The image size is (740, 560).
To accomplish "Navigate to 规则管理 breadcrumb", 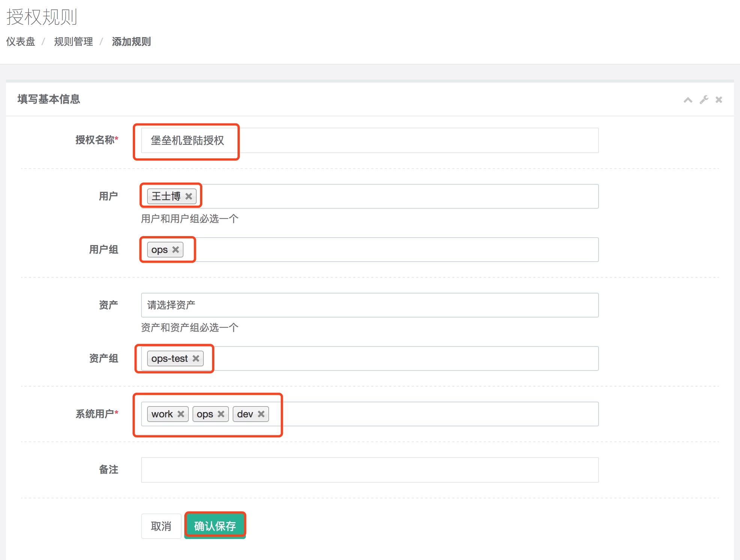I will coord(73,42).
